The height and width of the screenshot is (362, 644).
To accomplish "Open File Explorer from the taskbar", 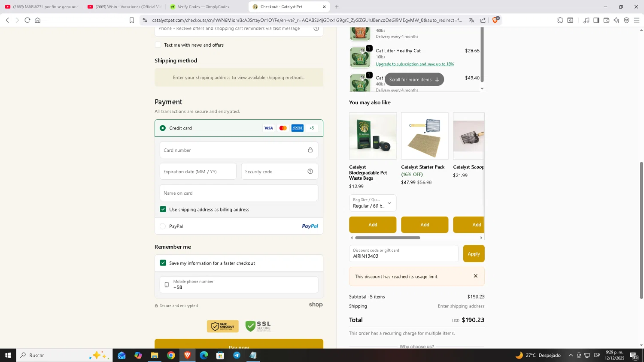I will pos(155,355).
